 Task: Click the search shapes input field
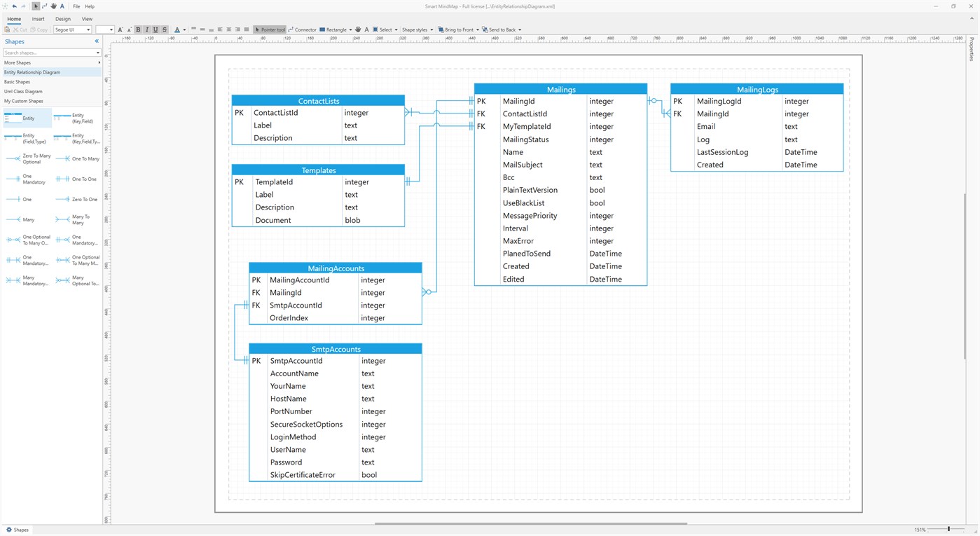click(48, 52)
